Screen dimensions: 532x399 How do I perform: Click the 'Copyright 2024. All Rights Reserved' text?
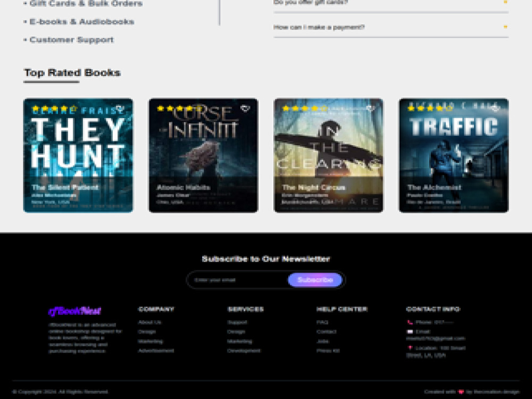point(61,392)
